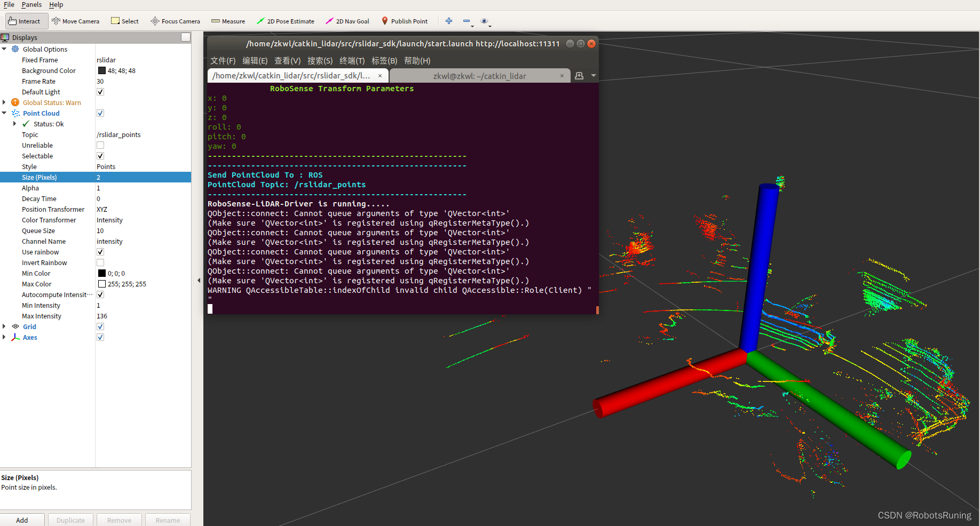Choose the Focus Camera tool
Image resolution: width=980 pixels, height=526 pixels.
point(175,21)
